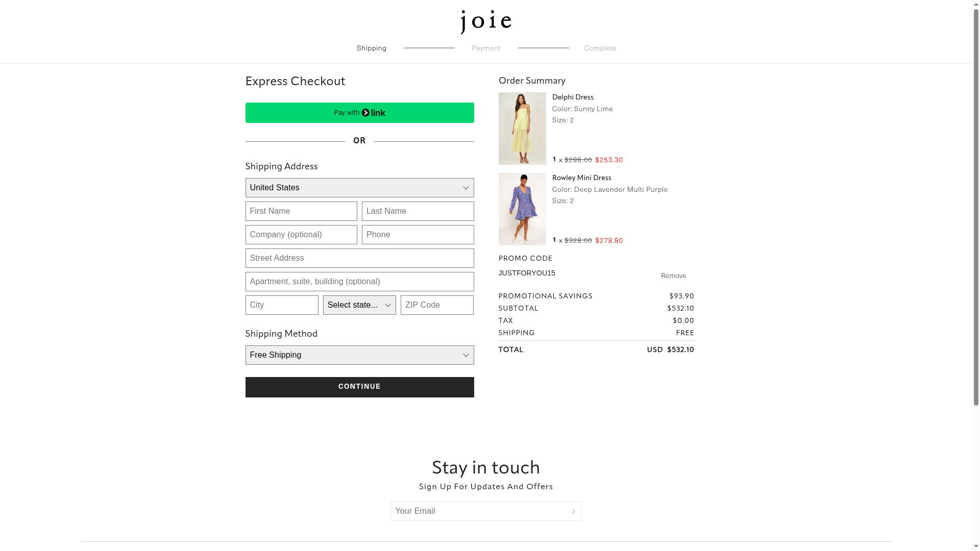Expand the Select state dropdown
The height and width of the screenshot is (551, 980).
(x=359, y=305)
